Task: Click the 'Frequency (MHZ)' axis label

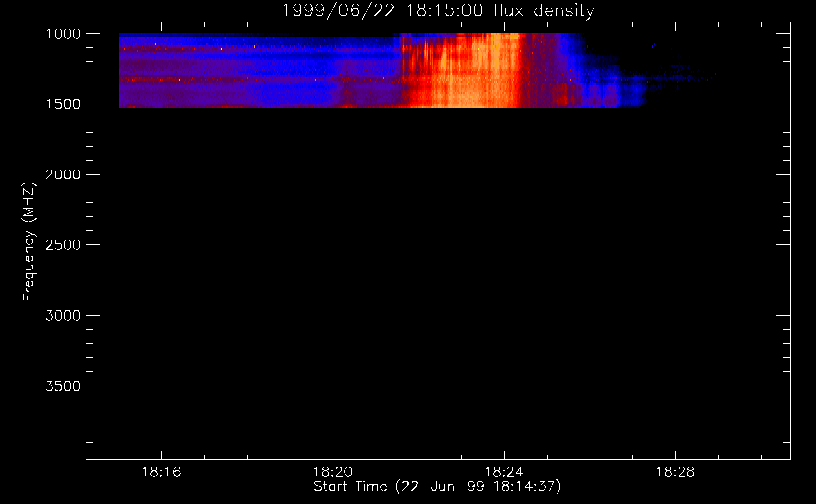Action: [x=29, y=242]
